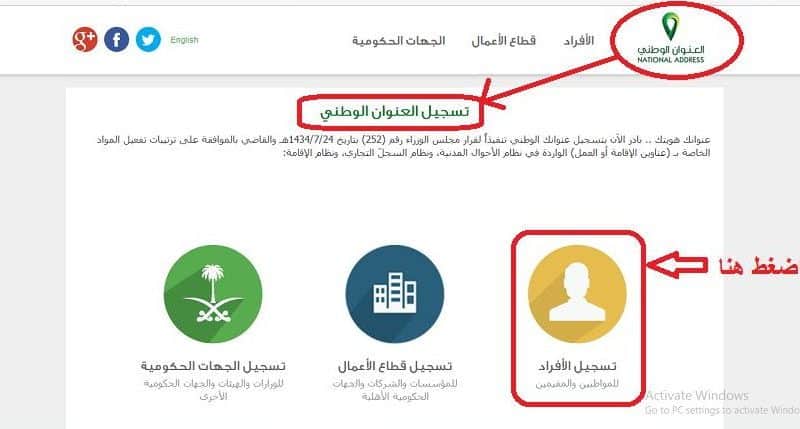This screenshot has height=429, width=800.
Task: Click the تسجيل العنوان الوطني heading
Action: (x=394, y=111)
